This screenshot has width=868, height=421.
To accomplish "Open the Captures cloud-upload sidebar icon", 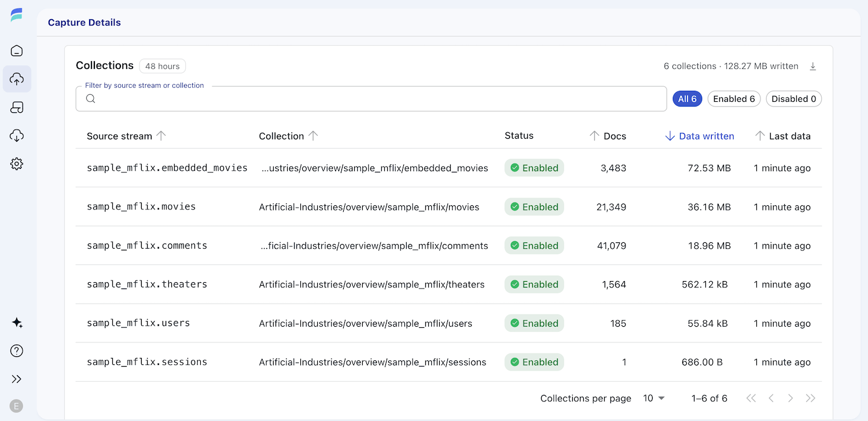I will [x=17, y=79].
